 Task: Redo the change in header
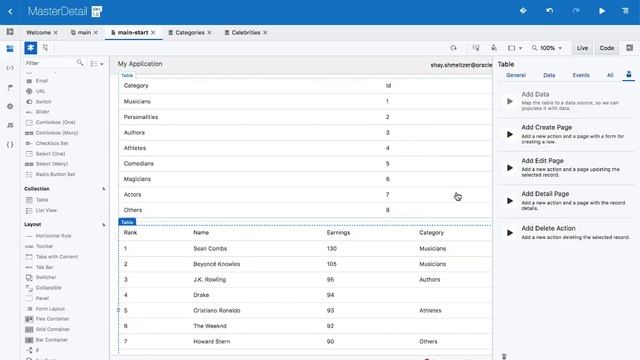(x=576, y=11)
